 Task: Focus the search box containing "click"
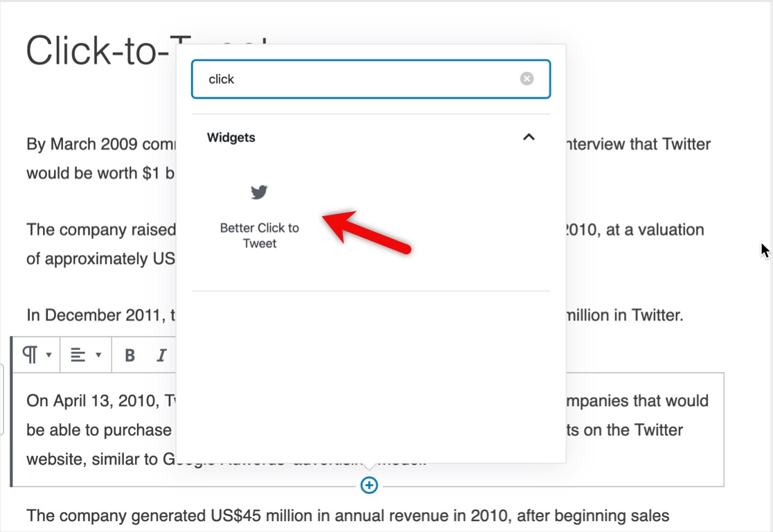click(371, 80)
